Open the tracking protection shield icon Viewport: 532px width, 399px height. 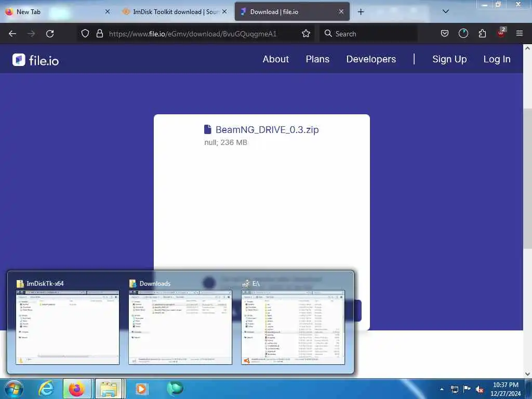pyautogui.click(x=85, y=34)
